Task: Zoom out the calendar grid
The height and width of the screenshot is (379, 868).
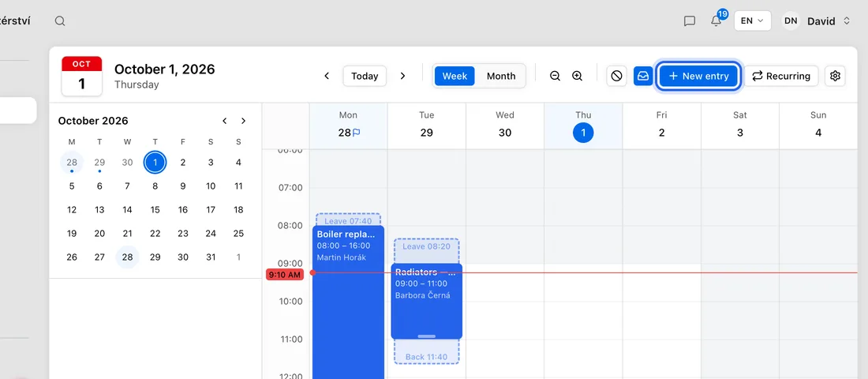Action: point(556,76)
